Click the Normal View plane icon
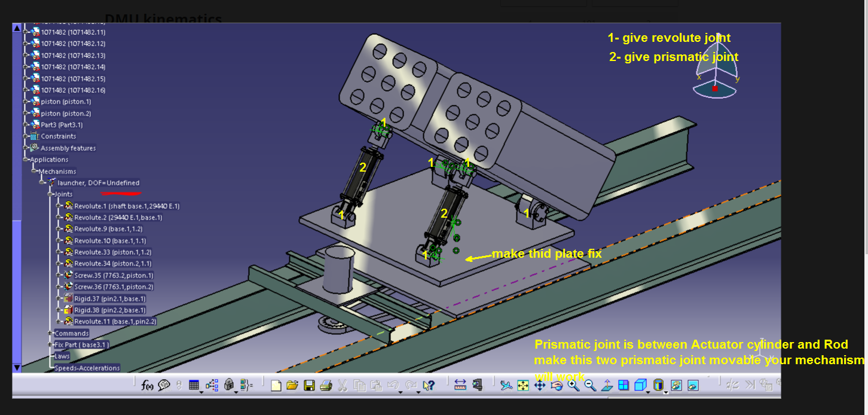868x415 pixels. [x=607, y=385]
